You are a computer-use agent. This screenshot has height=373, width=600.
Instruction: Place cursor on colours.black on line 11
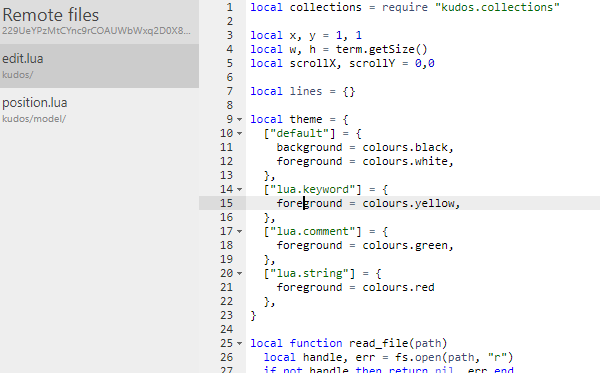pyautogui.click(x=405, y=147)
